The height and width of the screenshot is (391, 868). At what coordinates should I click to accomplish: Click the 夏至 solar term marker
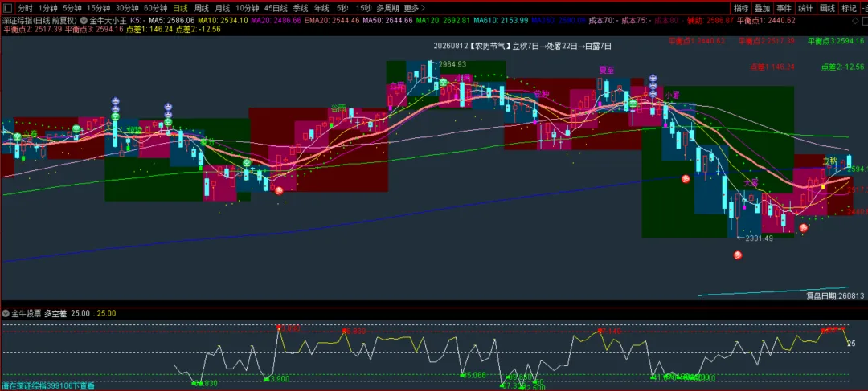(607, 70)
